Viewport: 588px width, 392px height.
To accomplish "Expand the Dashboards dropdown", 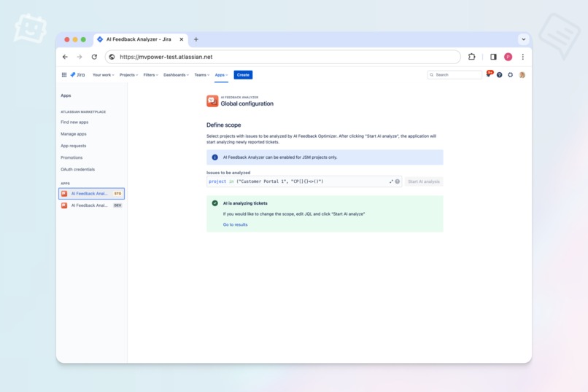I will pyautogui.click(x=176, y=75).
